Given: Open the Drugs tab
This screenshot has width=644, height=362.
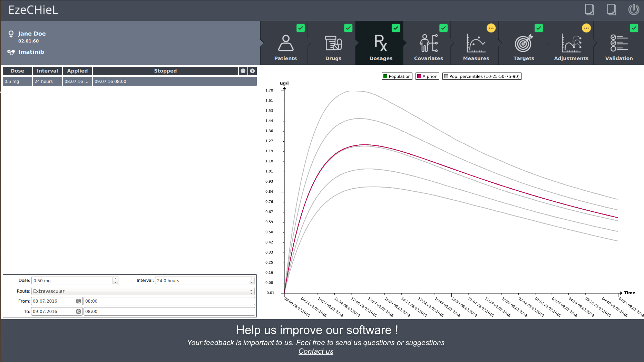Looking at the screenshot, I should click(333, 43).
